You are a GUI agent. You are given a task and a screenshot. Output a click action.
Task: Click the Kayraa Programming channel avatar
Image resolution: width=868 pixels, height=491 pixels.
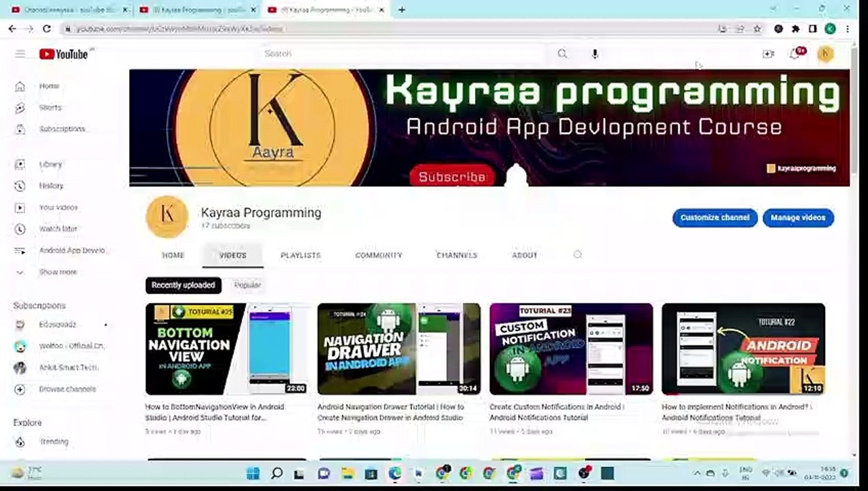pyautogui.click(x=167, y=217)
